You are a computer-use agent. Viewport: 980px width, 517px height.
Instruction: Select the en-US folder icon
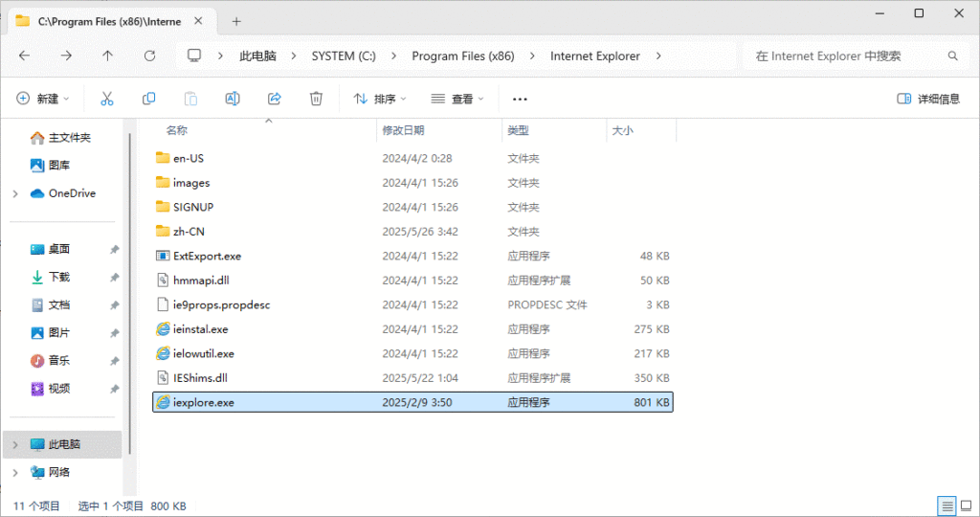[x=163, y=158]
